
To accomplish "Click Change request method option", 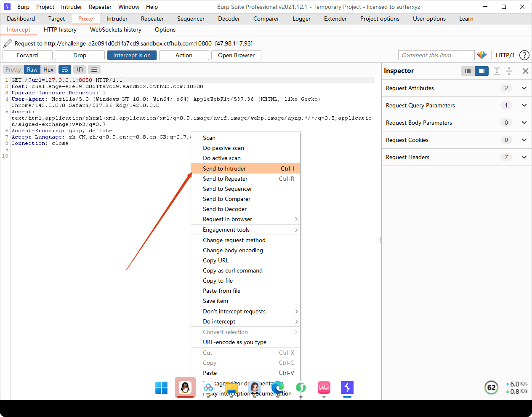I will 246,240.
